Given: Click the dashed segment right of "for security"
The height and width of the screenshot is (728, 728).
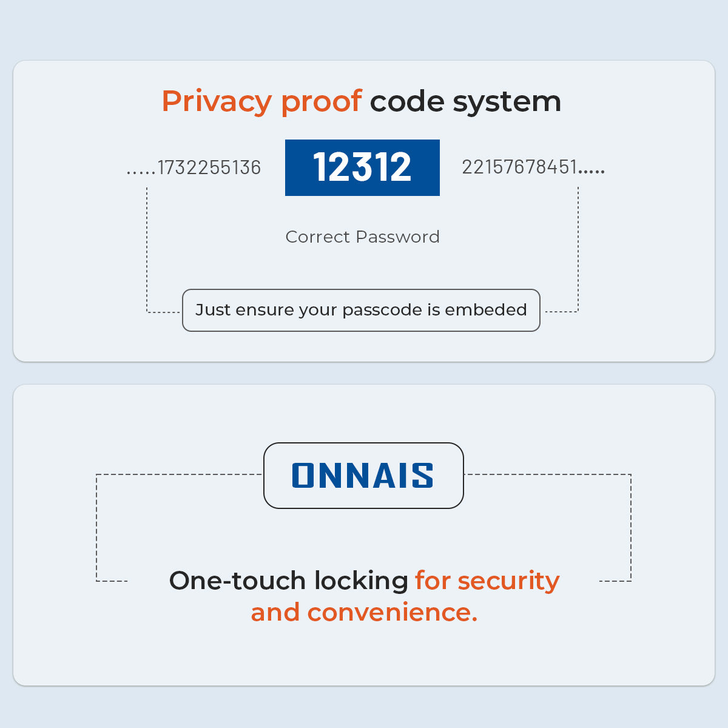Looking at the screenshot, I should (x=615, y=581).
